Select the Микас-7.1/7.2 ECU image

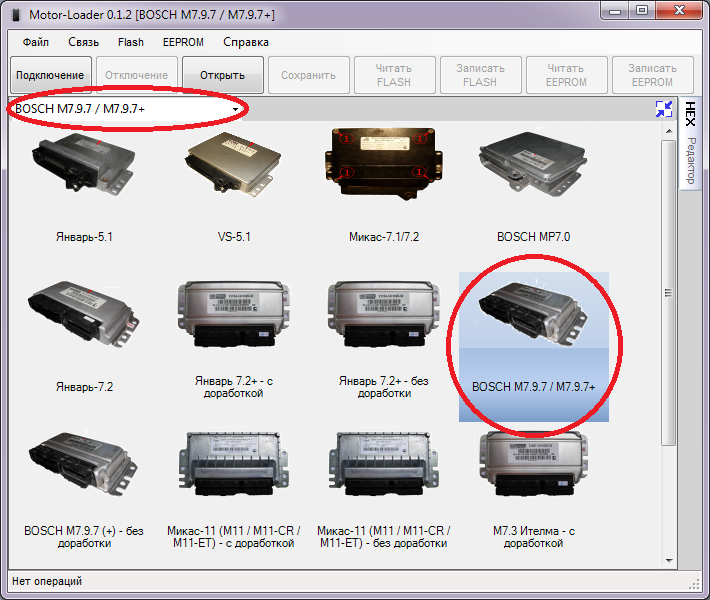click(384, 164)
